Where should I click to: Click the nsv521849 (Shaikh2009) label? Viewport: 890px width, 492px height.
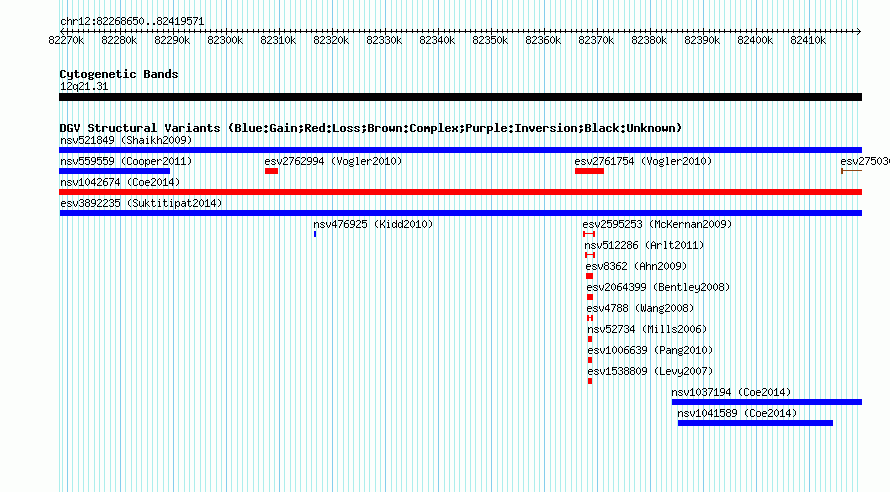tap(126, 140)
